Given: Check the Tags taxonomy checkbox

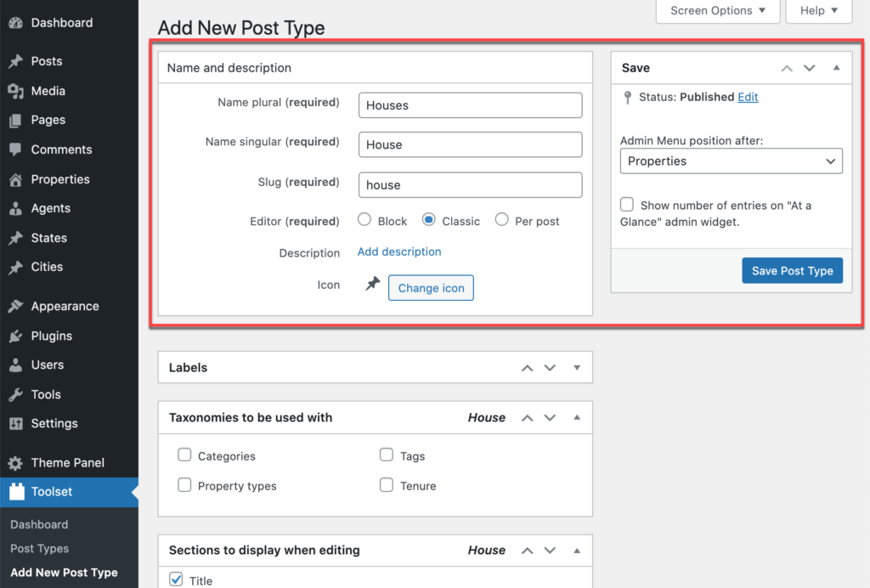Looking at the screenshot, I should (387, 455).
